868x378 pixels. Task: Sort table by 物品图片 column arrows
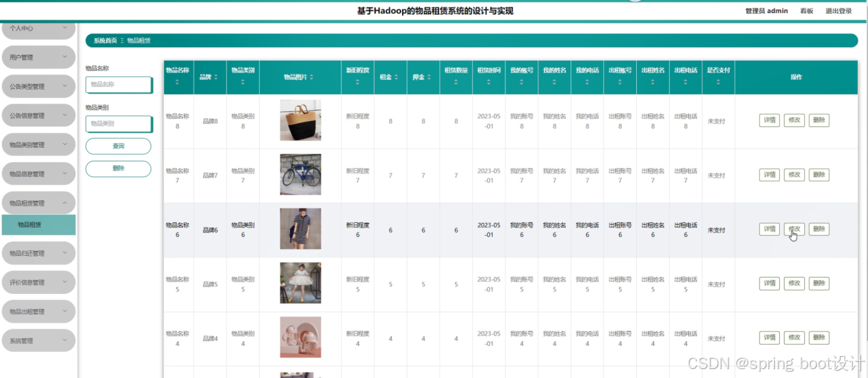[x=312, y=77]
